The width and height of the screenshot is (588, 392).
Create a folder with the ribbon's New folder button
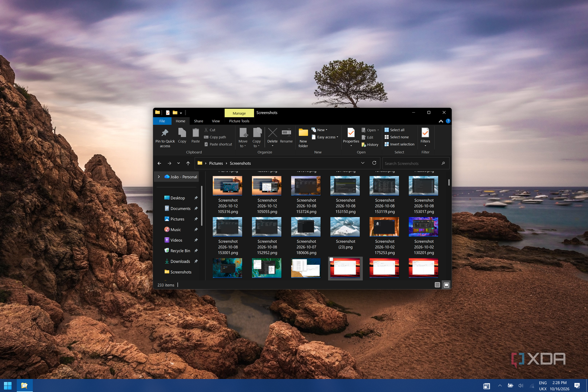pyautogui.click(x=303, y=138)
